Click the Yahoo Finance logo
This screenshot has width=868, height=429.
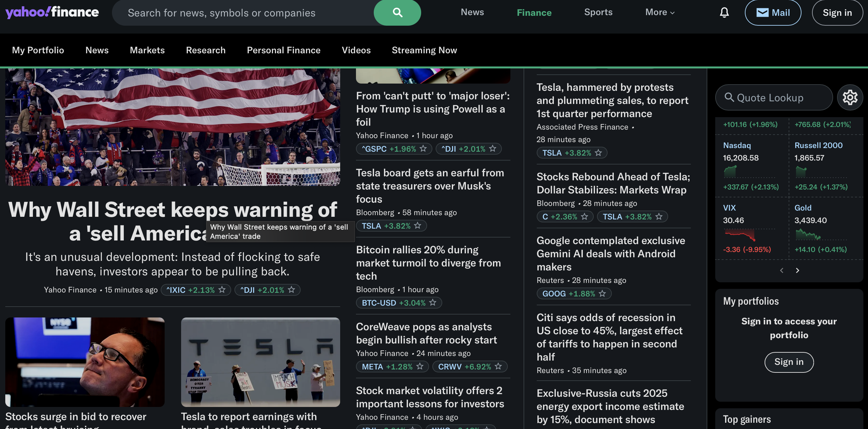pos(52,12)
